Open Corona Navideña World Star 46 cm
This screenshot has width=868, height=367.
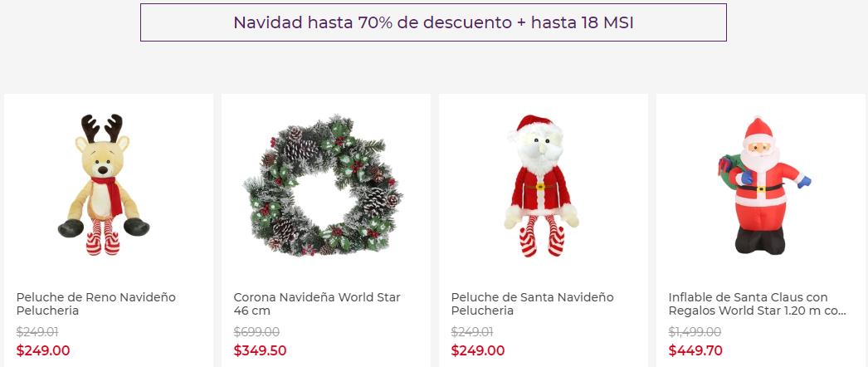pyautogui.click(x=317, y=304)
